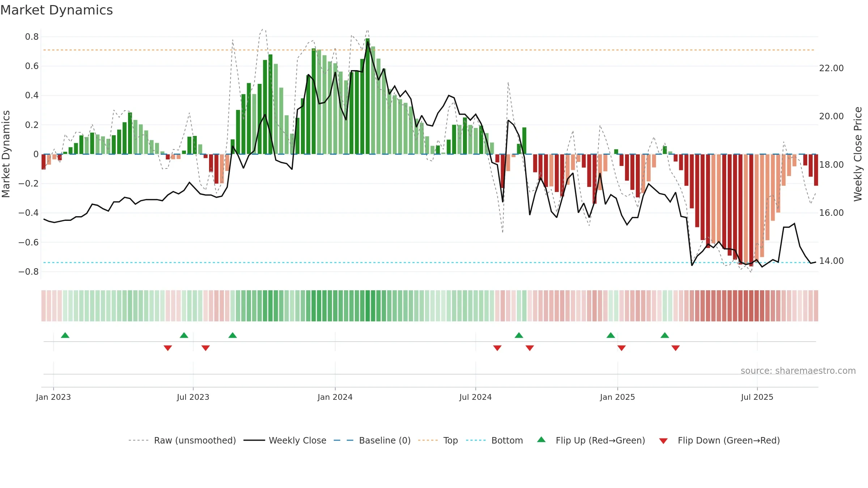Click the first green flip-up marker near Jan 2023

(65, 335)
